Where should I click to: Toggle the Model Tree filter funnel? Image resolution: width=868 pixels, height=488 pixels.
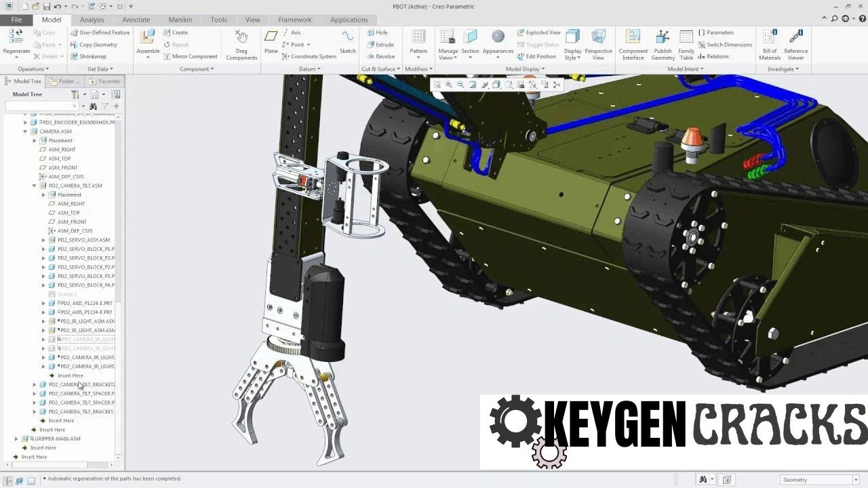point(105,106)
